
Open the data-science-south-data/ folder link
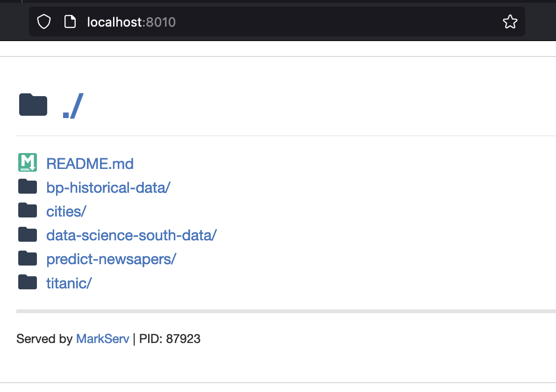(131, 235)
